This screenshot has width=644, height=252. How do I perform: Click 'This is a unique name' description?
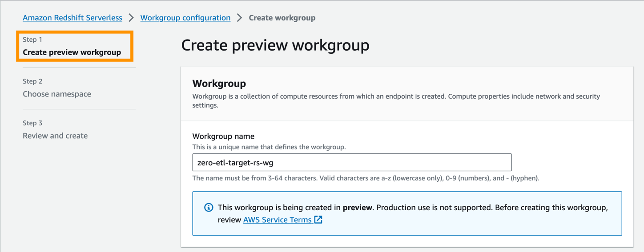[269, 147]
